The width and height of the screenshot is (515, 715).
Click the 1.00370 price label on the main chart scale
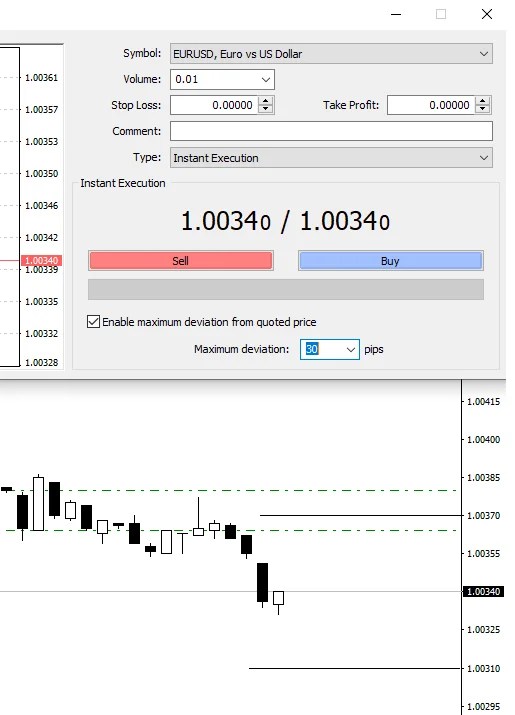pos(484,516)
